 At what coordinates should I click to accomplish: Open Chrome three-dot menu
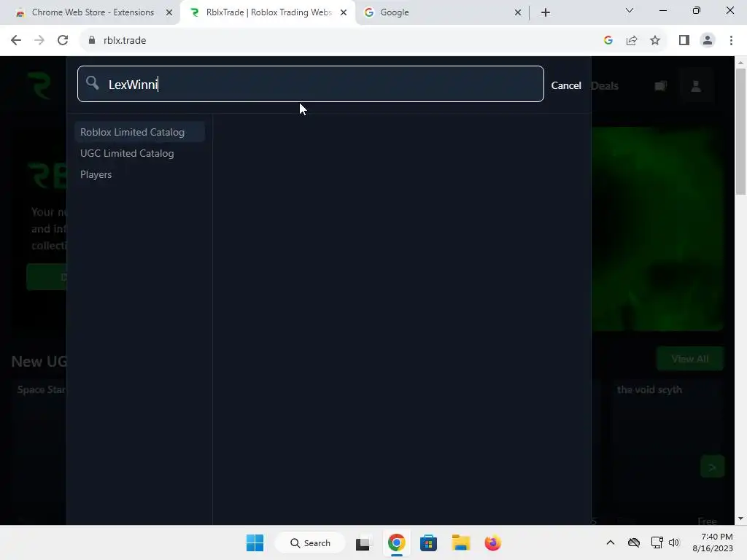731,40
